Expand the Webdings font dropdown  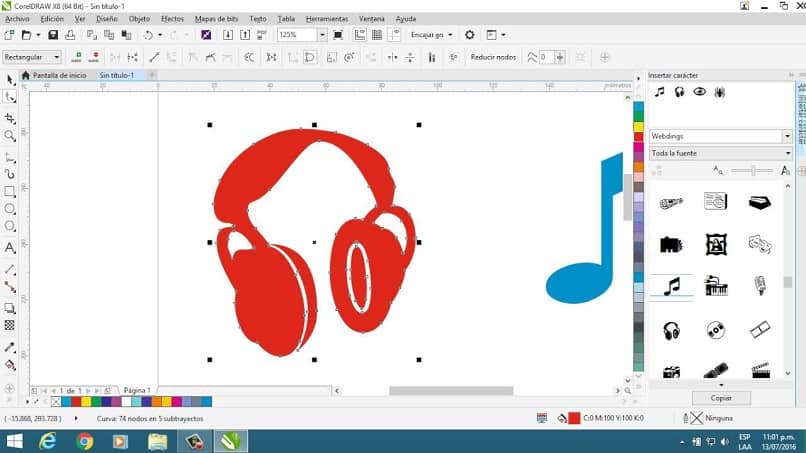point(787,136)
